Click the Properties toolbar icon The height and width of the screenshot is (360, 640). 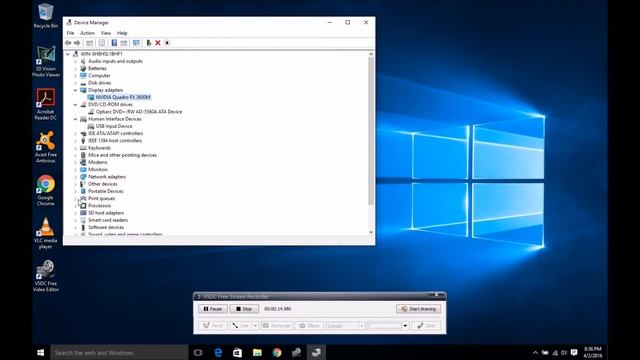point(102,43)
